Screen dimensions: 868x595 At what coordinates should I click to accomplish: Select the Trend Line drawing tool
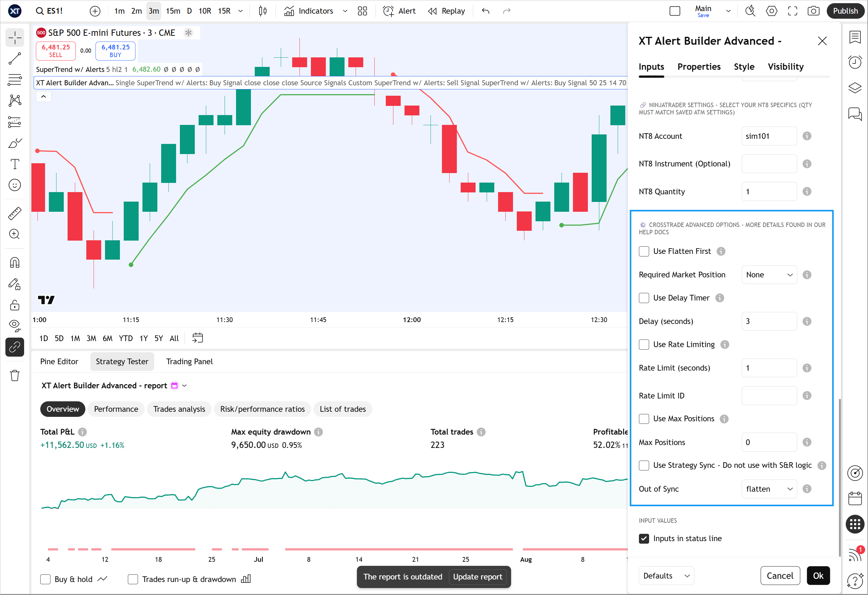coord(15,58)
